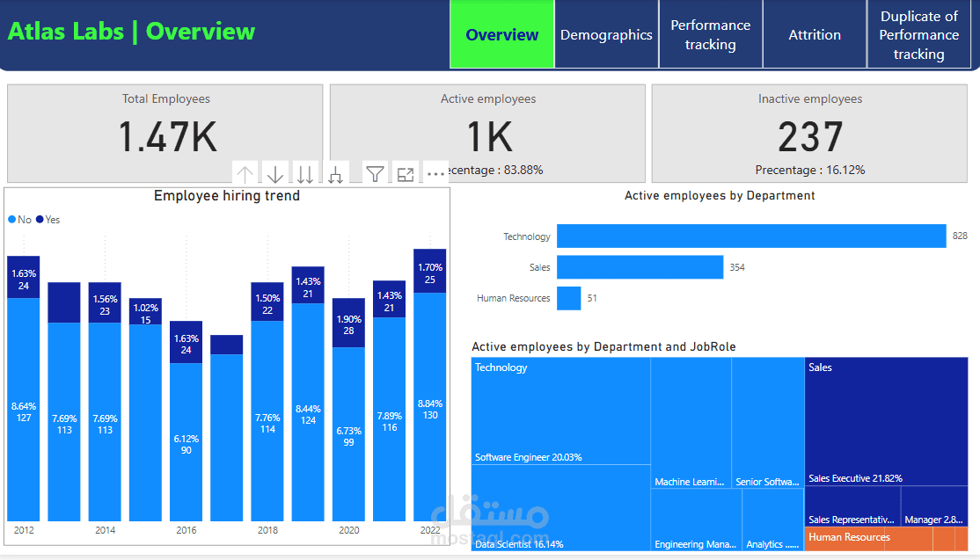The height and width of the screenshot is (560, 980).
Task: Click 2020 'Yes' segment showing 28
Action: [x=348, y=323]
